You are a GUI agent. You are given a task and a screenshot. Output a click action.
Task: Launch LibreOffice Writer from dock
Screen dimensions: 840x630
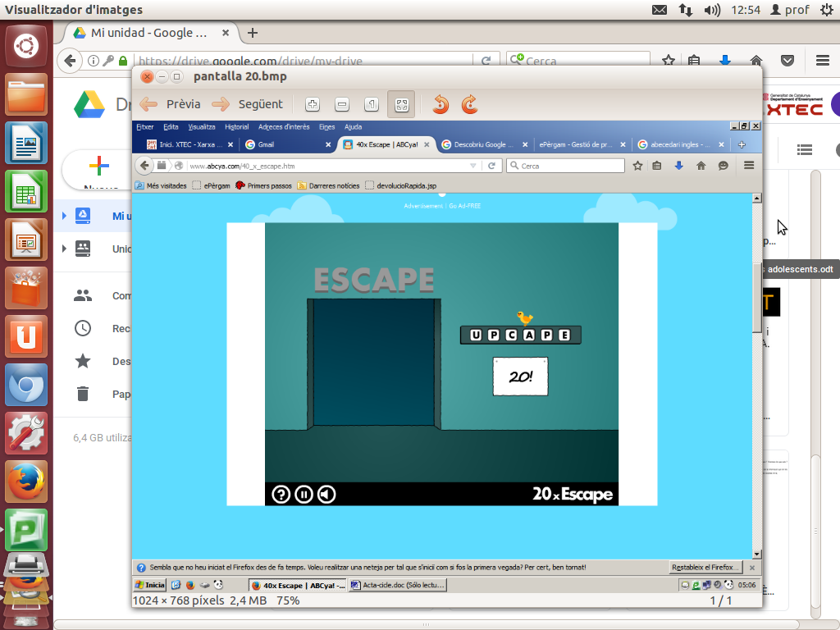(26, 143)
